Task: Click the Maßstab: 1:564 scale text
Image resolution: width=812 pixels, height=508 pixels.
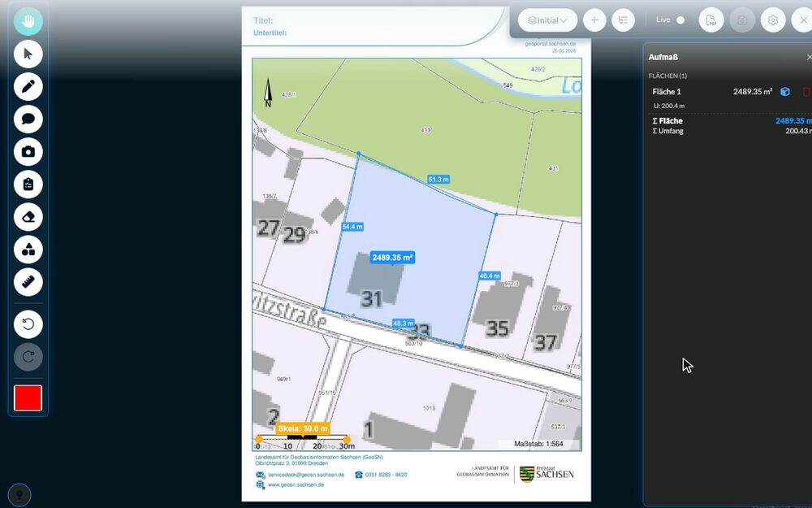Action: [x=538, y=444]
